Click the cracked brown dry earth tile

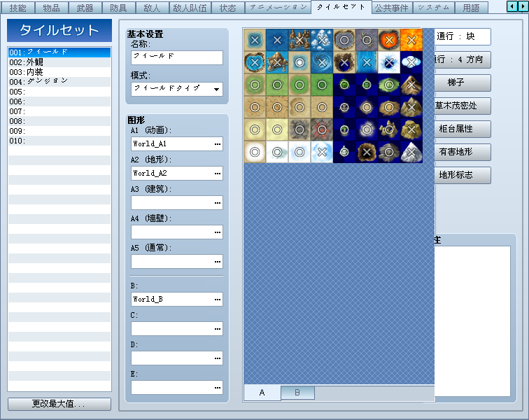277,107
